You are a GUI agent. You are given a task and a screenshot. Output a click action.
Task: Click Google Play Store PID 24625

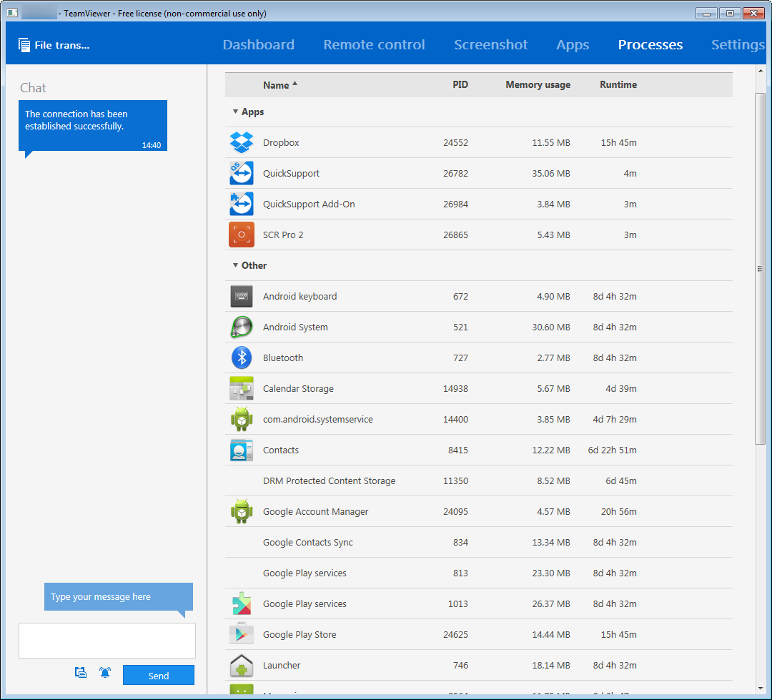[x=455, y=634]
